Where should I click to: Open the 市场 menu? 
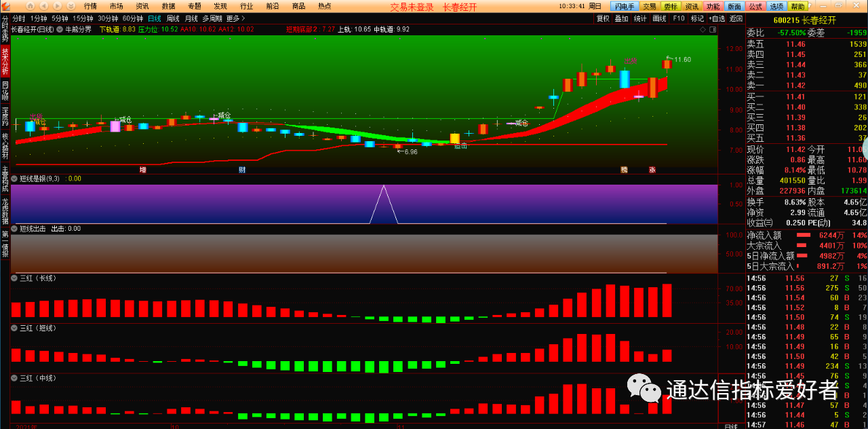coord(117,6)
